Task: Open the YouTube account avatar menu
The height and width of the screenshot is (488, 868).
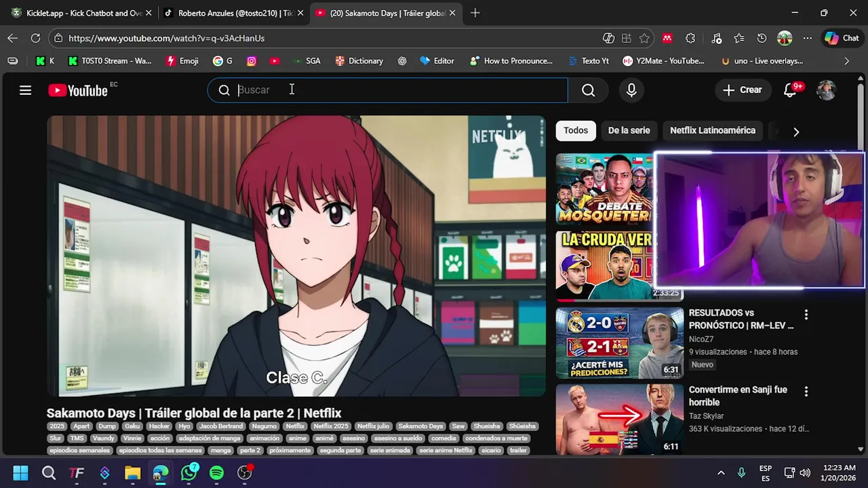Action: coord(826,90)
